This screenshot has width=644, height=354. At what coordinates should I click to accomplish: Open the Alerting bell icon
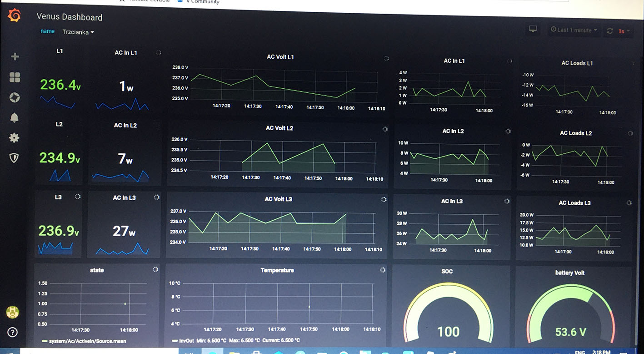click(15, 117)
